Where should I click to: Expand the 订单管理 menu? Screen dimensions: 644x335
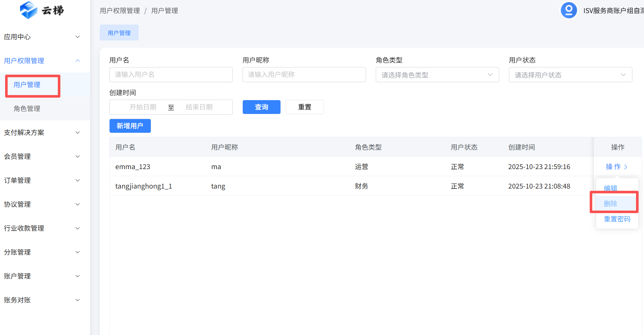click(x=42, y=181)
